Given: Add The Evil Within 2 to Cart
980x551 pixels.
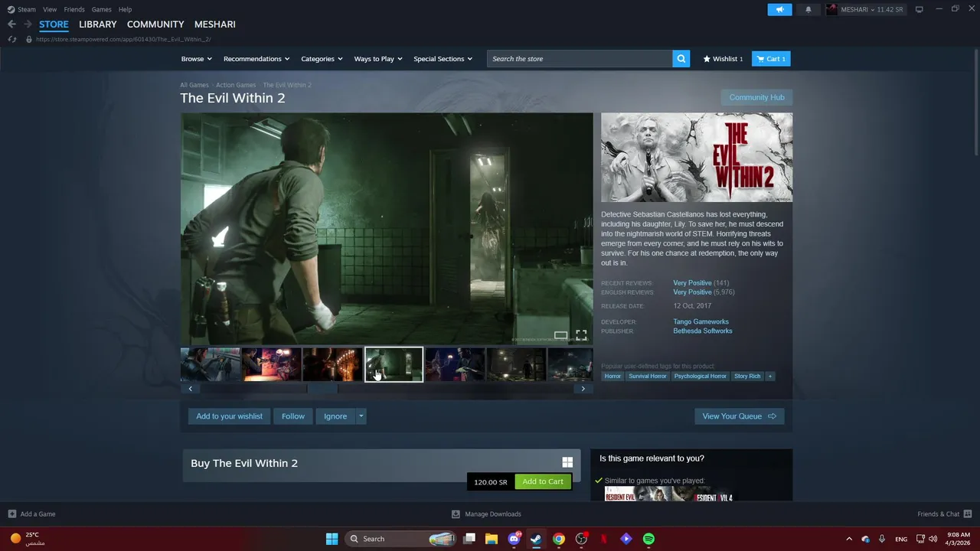Looking at the screenshot, I should coord(543,481).
